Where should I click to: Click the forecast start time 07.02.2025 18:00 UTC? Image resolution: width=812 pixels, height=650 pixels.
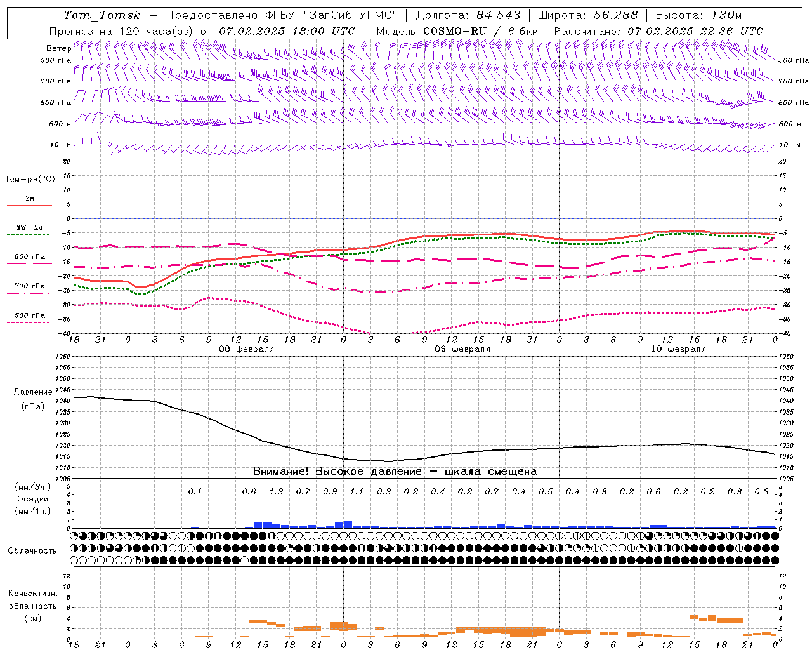(x=287, y=31)
